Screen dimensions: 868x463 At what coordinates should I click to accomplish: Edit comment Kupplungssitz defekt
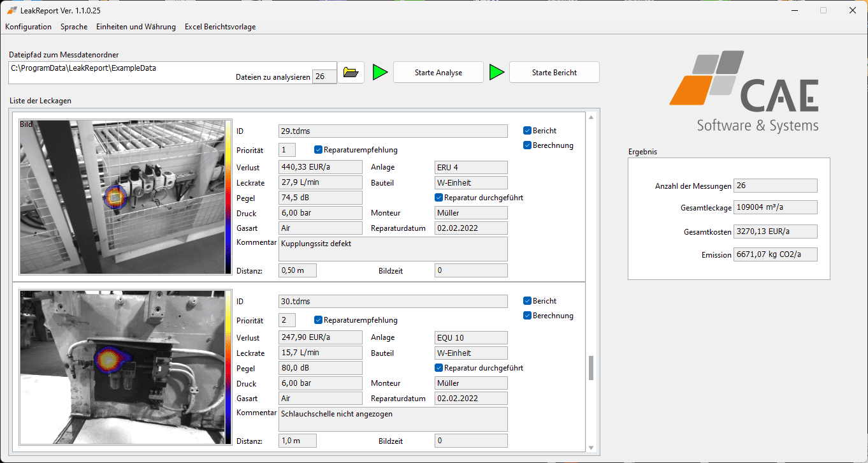(393, 249)
